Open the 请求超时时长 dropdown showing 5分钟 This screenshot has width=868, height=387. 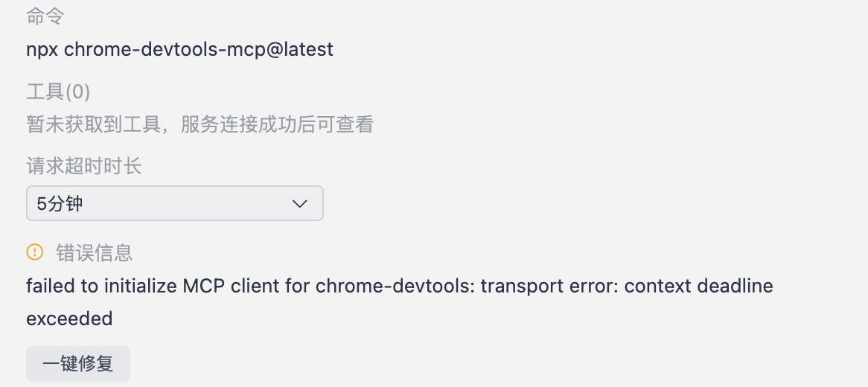(174, 203)
